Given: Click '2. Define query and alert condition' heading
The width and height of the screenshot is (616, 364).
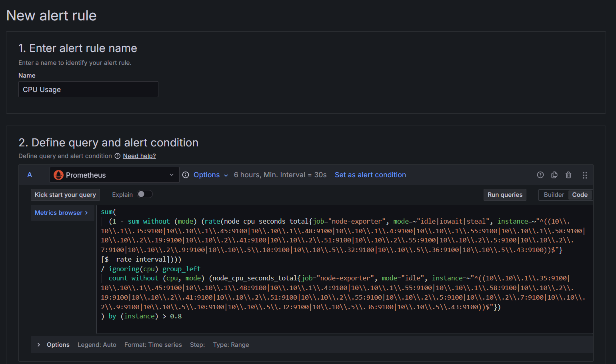Looking at the screenshot, I should coord(108,143).
